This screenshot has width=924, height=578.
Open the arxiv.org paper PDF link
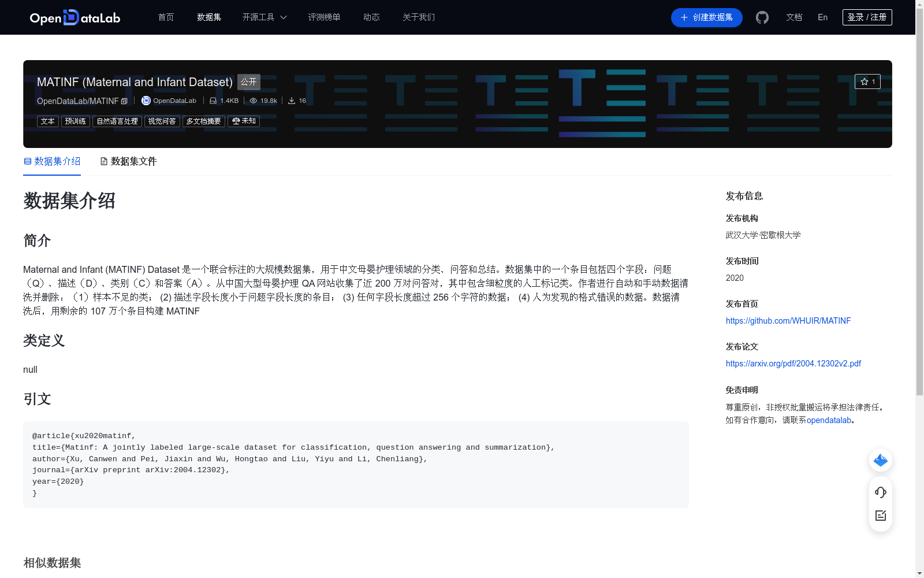[x=793, y=364]
